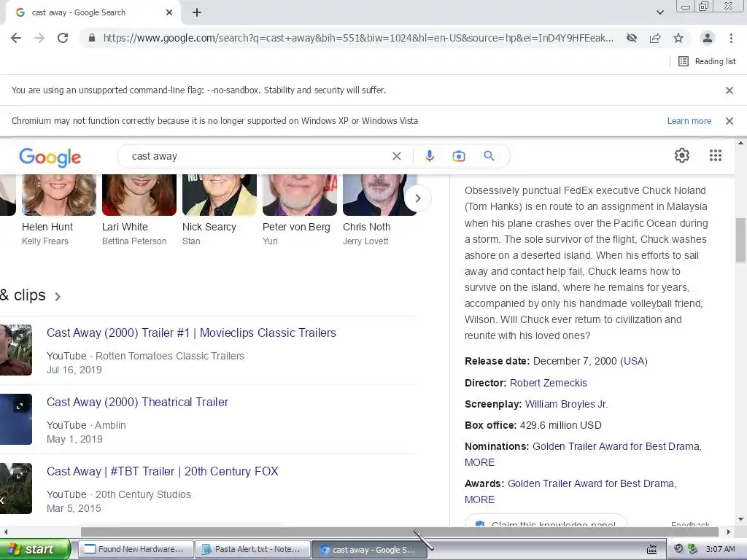Dismiss the no-sandbox warning bar
This screenshot has width=747, height=560.
[729, 90]
